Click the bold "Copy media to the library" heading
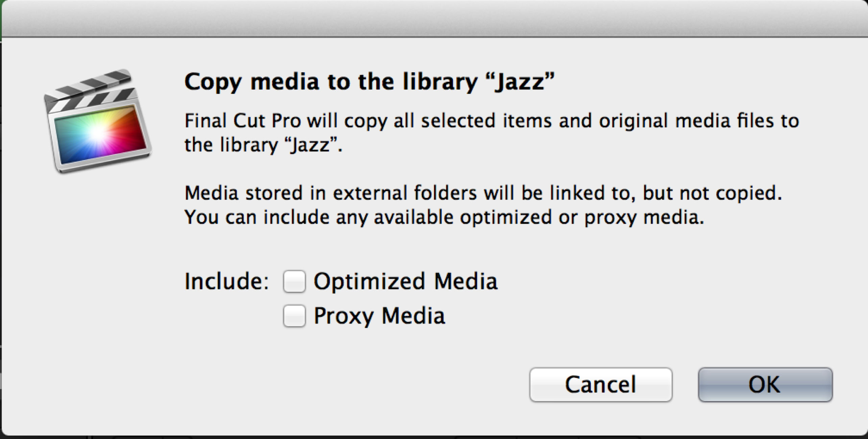Image resolution: width=868 pixels, height=439 pixels. (x=331, y=82)
